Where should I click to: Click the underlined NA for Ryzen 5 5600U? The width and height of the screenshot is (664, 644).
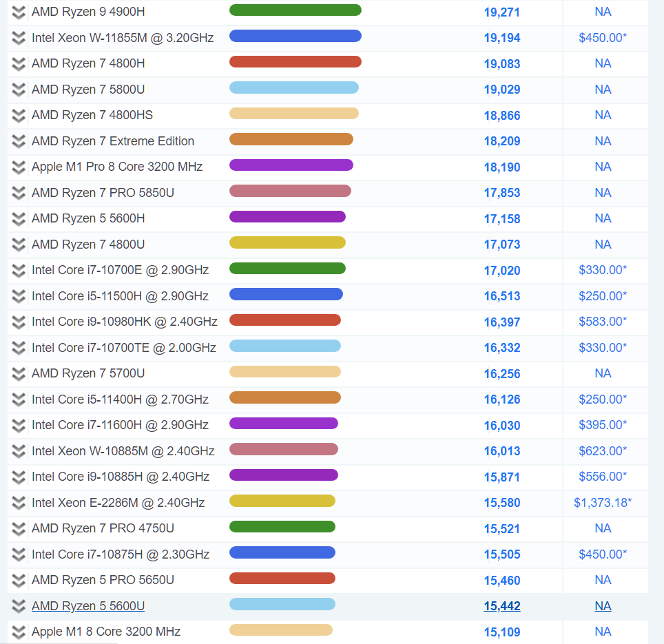603,606
